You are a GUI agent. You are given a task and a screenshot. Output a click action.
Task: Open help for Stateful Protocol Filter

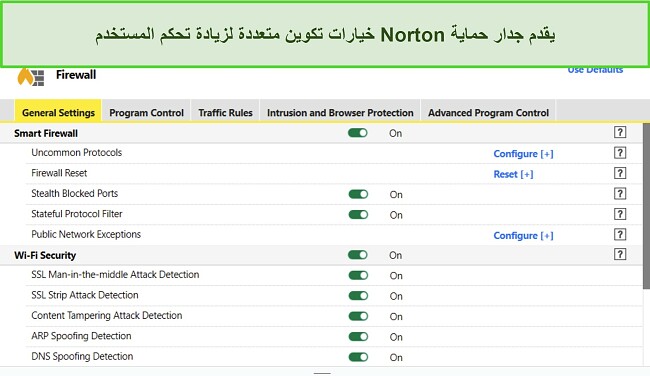point(620,214)
